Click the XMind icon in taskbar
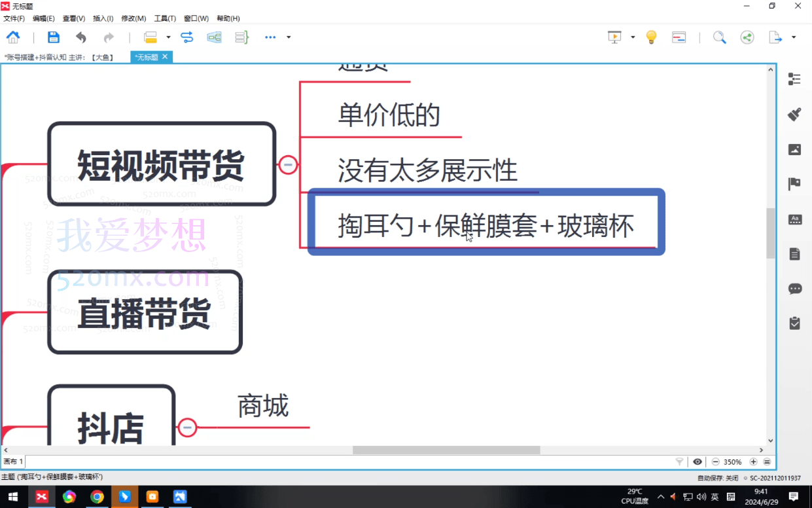Image resolution: width=812 pixels, height=508 pixels. [x=41, y=497]
